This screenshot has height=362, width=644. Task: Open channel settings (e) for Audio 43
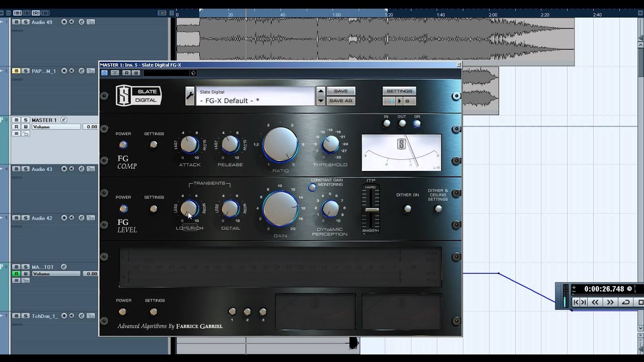click(82, 169)
